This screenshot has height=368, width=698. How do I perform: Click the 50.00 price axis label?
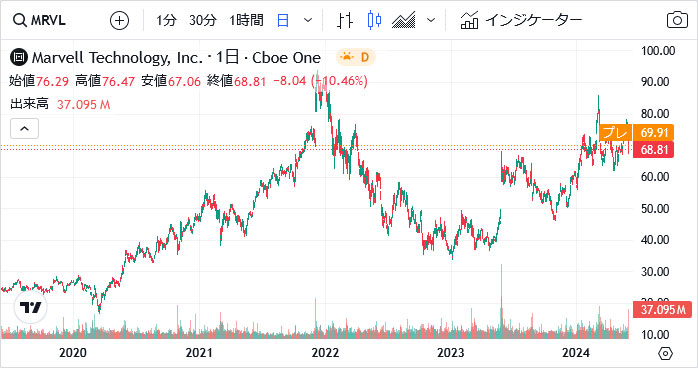click(655, 209)
